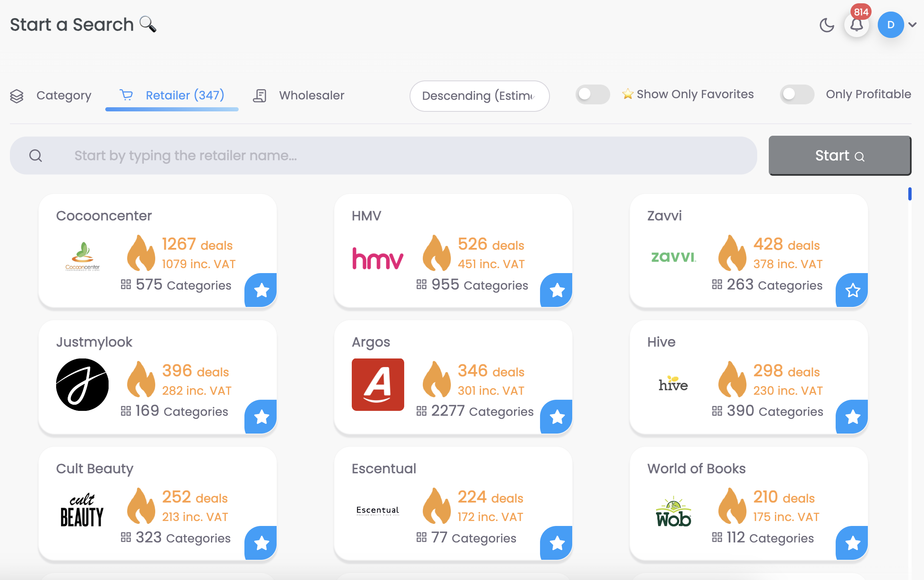
Task: Open the Argos retailer title
Action: click(x=371, y=342)
